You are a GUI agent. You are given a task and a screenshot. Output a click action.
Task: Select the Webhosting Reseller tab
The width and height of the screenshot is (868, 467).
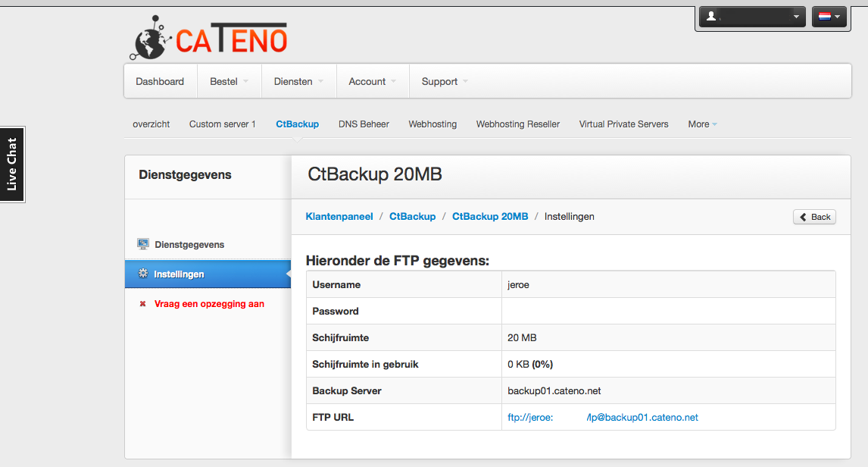518,124
